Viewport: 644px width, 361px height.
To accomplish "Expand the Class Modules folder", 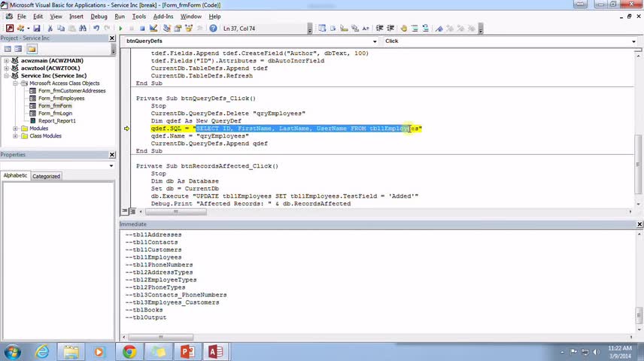I will coord(15,136).
